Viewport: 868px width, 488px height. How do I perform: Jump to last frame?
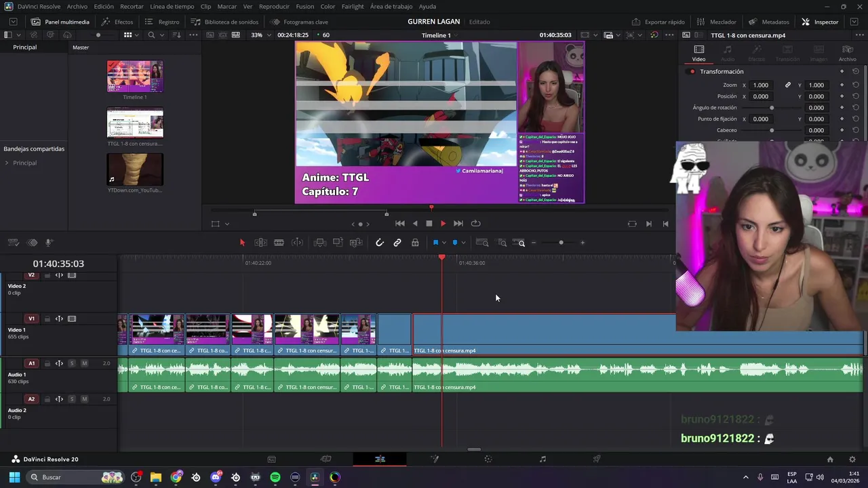click(458, 224)
